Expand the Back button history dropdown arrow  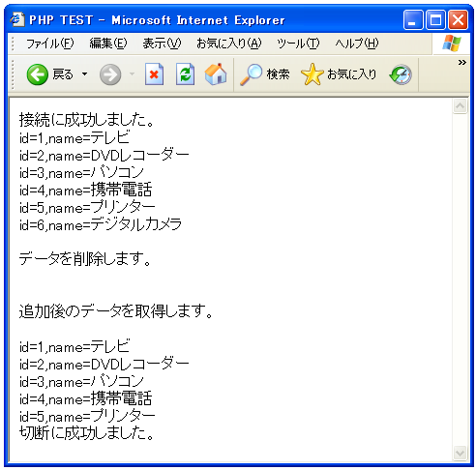[84, 74]
